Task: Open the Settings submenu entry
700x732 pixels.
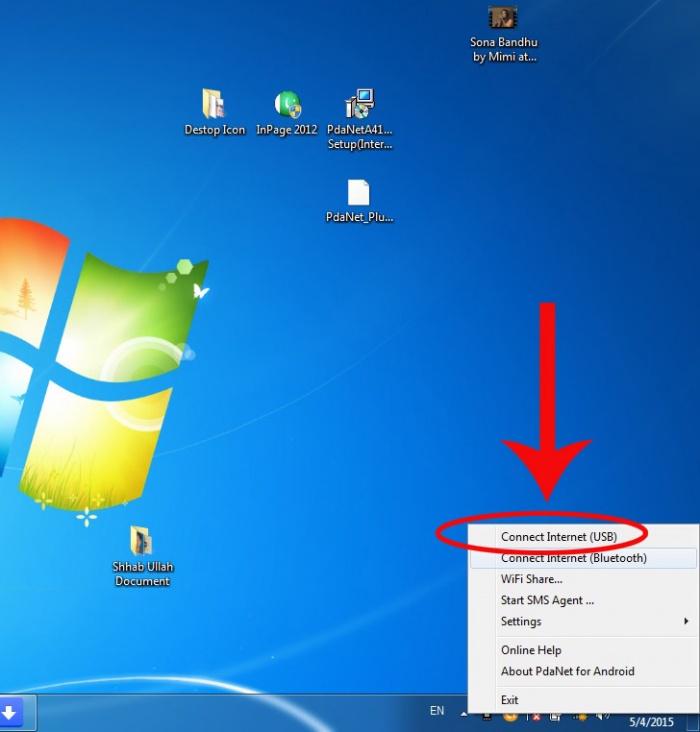Action: (583, 621)
